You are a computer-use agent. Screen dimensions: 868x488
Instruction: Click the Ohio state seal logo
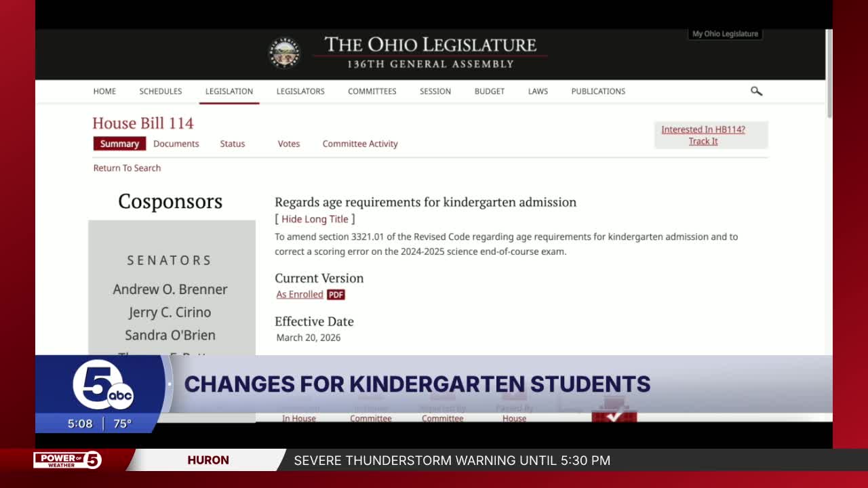[x=284, y=54]
